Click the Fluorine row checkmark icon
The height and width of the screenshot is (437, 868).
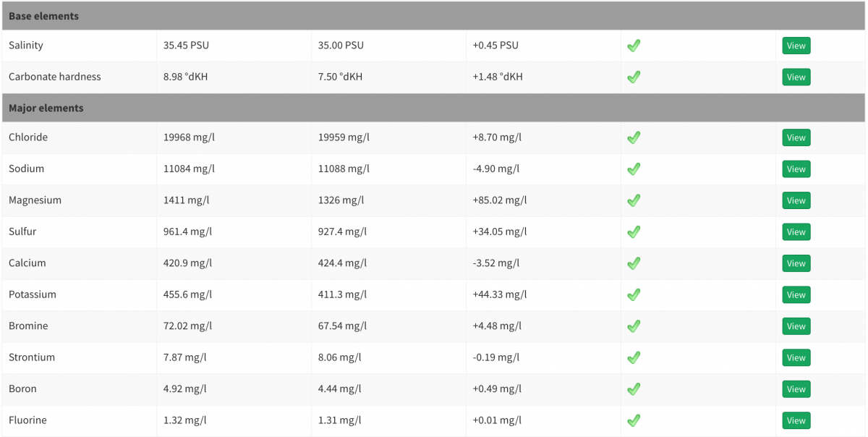coord(634,420)
